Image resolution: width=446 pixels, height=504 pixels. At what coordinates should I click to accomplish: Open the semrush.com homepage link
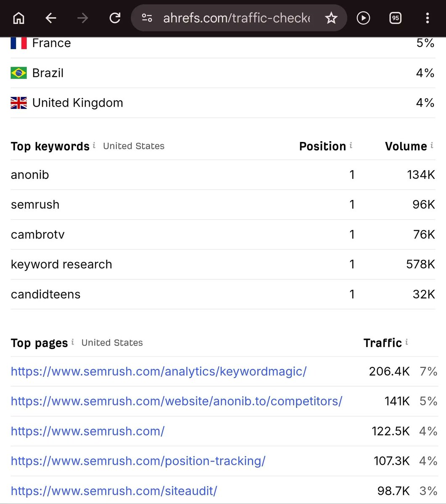(x=87, y=431)
